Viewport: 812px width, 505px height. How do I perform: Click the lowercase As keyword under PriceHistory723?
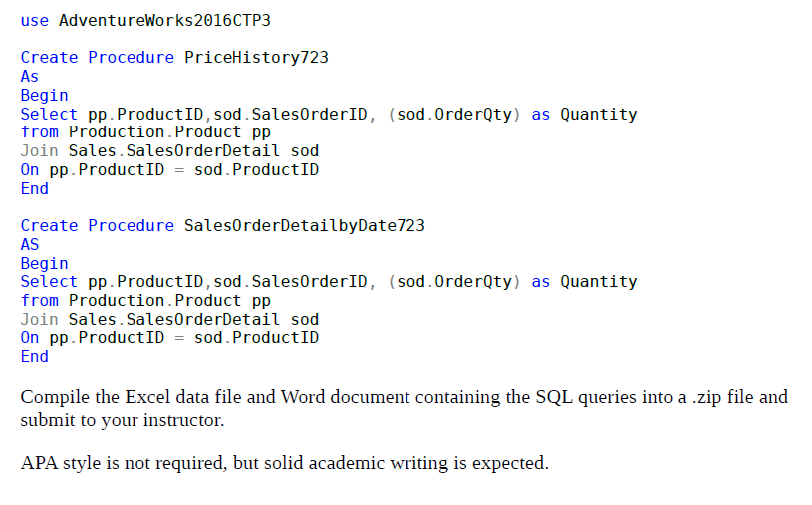30,76
